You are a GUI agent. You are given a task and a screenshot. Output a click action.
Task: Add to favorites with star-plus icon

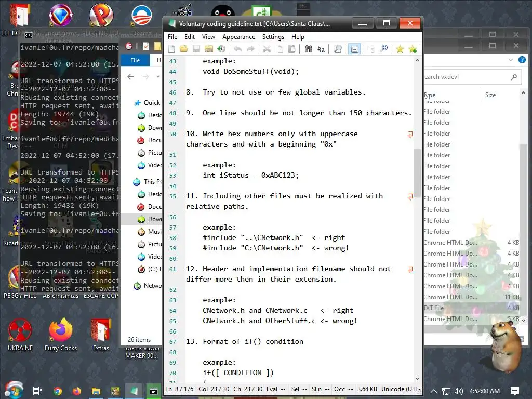(413, 49)
